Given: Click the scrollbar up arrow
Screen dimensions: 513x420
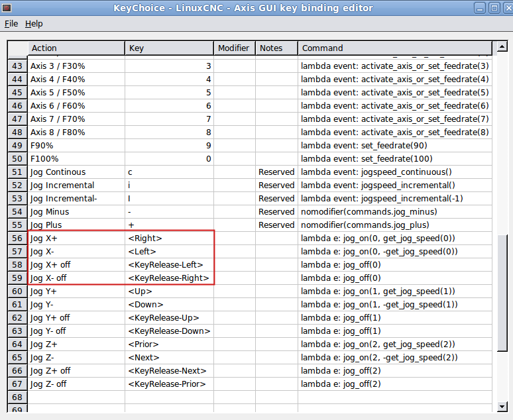Looking at the screenshot, I should tap(502, 46).
